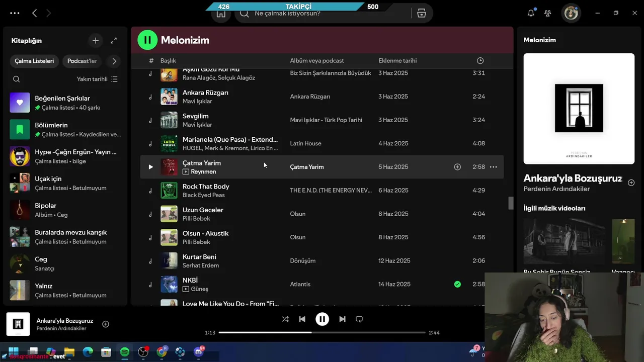Open the Uçak için playlist

pyautogui.click(x=65, y=183)
